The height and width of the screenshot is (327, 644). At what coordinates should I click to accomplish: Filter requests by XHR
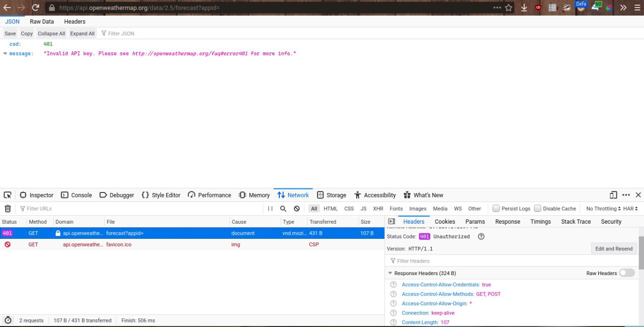point(378,209)
